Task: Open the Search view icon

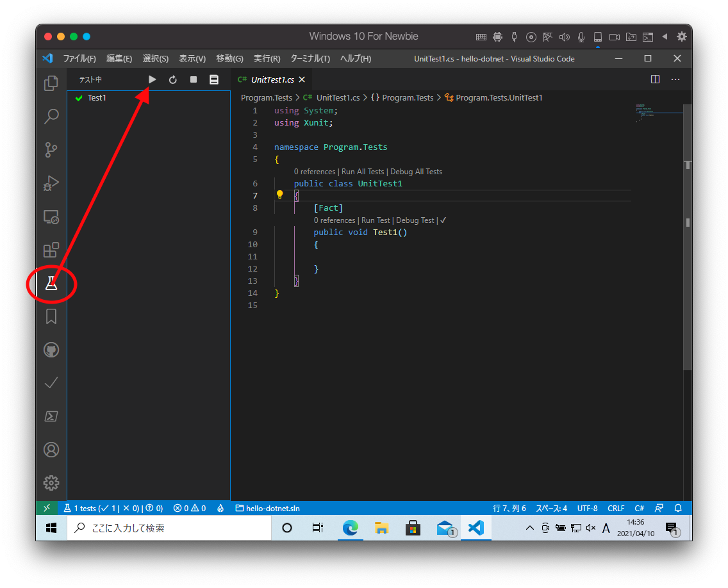Action: [x=51, y=117]
